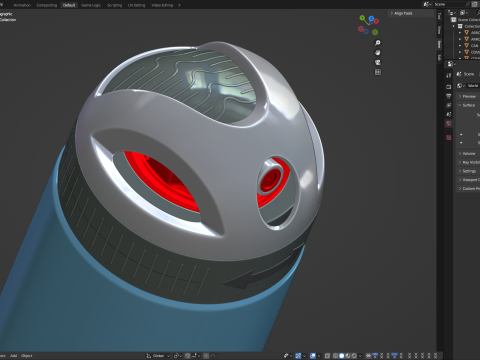
Task: Open the gizmo options dropdown arrow
Action: click(304, 356)
